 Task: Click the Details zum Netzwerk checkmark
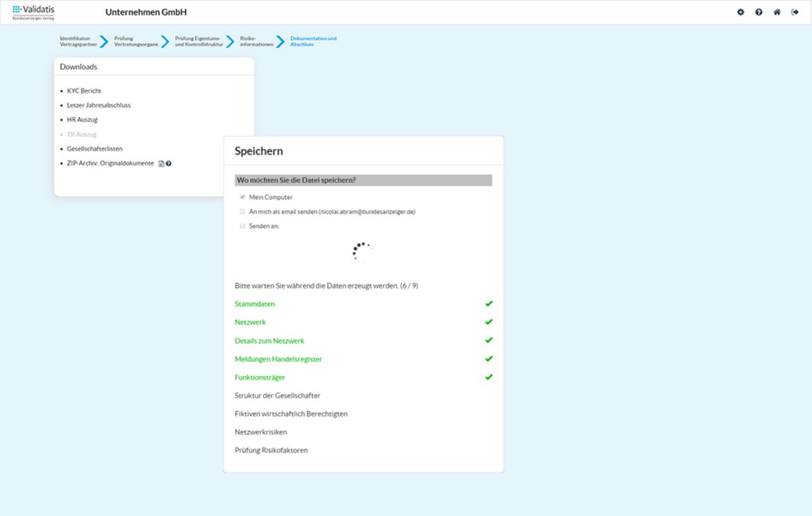point(488,340)
